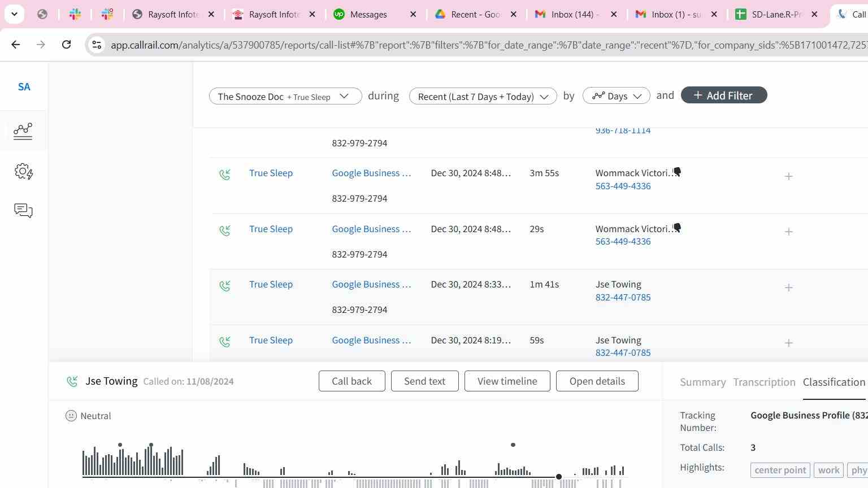Click the 'work' highlight tag
868x488 pixels.
828,470
